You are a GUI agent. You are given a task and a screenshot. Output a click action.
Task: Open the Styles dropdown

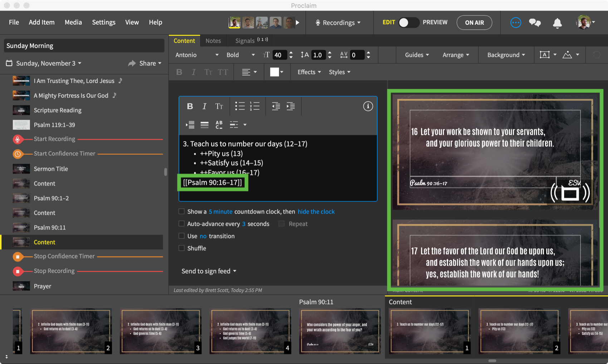point(339,72)
